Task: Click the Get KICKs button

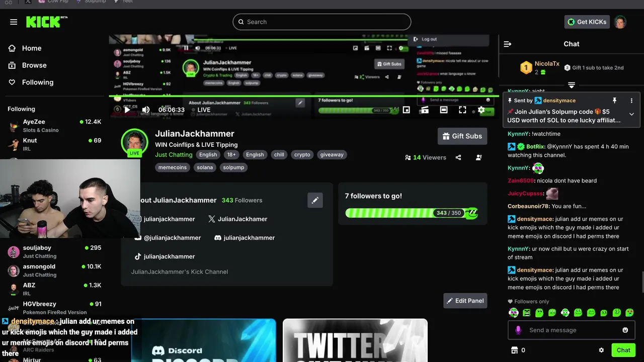Action: 587,22
